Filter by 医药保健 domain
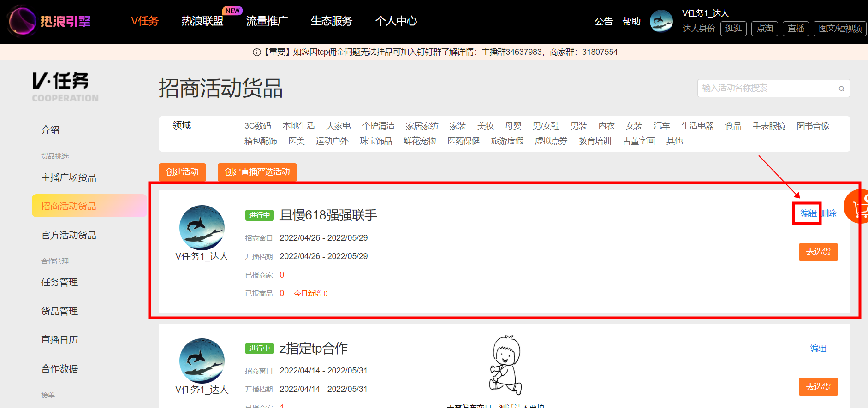Screen dimensions: 868x408 click(x=464, y=141)
